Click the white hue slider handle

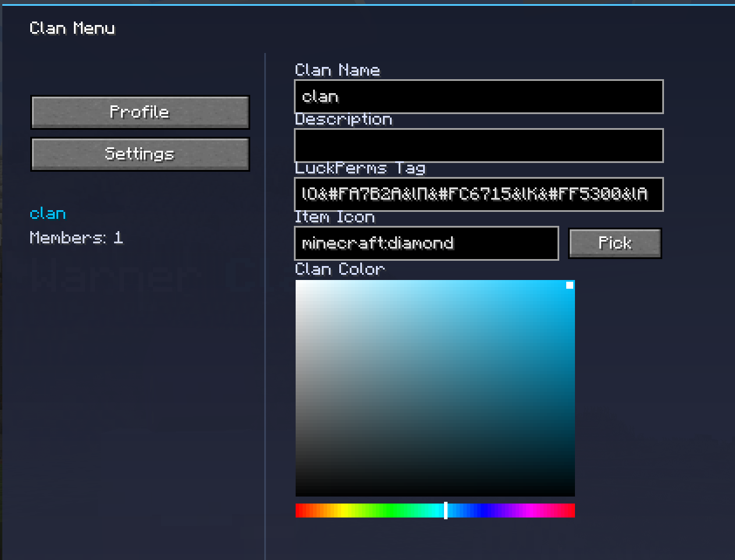(x=446, y=511)
